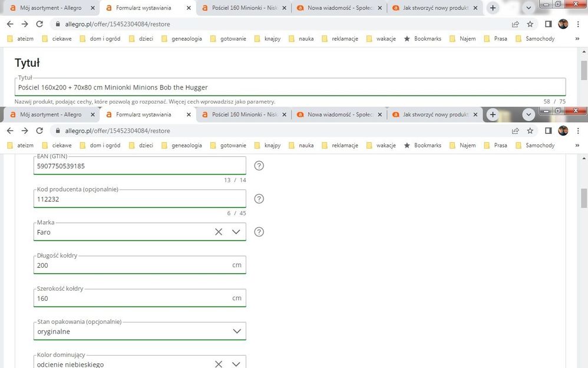Viewport: 588px width, 368px height.
Task: Switch to 'Pościel 160 Minionki' tab in EAN window
Action: 244,114
